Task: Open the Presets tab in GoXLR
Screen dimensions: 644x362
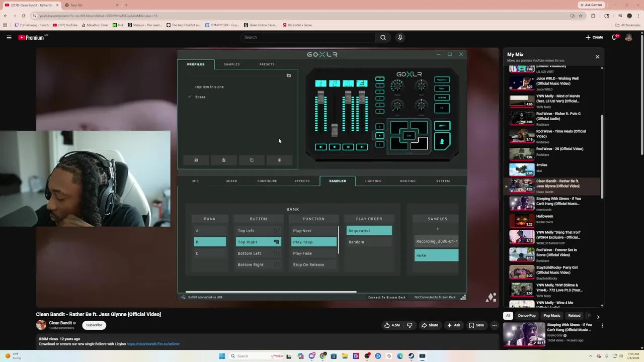Action: 267,64
